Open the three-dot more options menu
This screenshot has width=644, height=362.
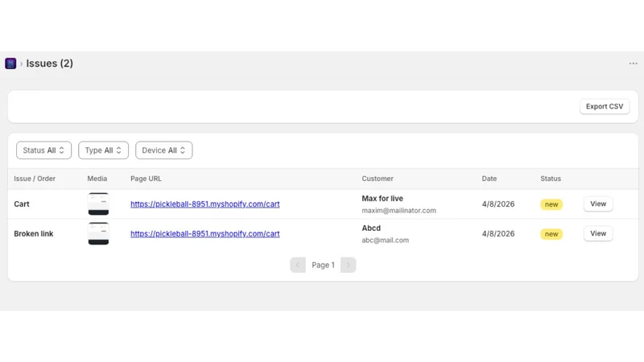(x=633, y=64)
